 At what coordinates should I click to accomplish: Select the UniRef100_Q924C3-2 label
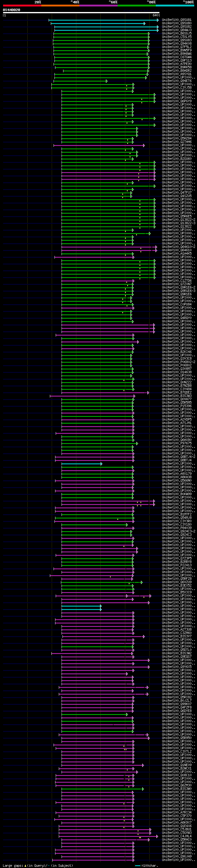tap(179, 531)
